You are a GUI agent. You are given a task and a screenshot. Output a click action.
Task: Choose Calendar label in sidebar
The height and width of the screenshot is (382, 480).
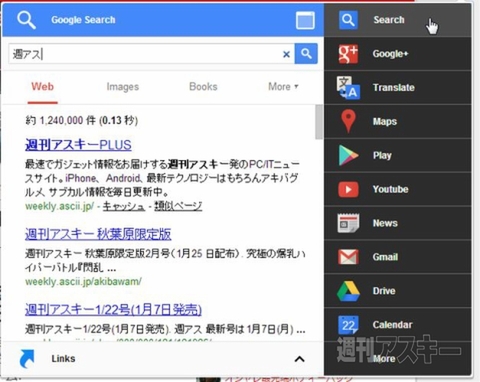[x=392, y=325]
